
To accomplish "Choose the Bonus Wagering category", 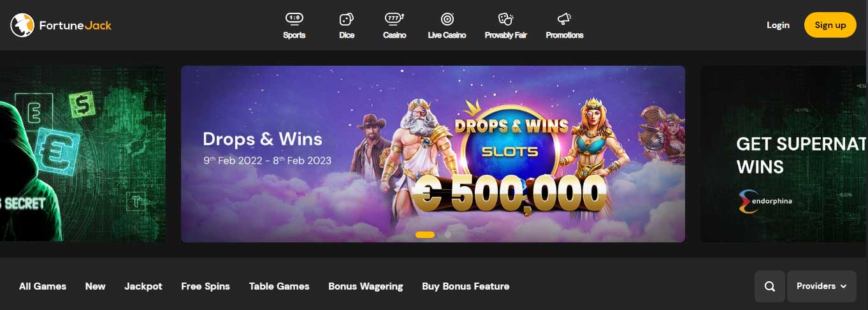I will pos(366,286).
